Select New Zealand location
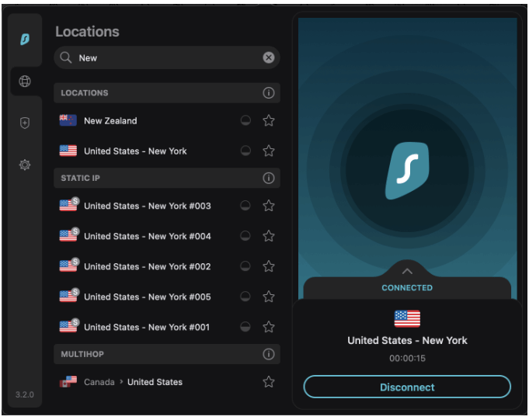Viewport: 529px width, 420px height. [x=167, y=120]
